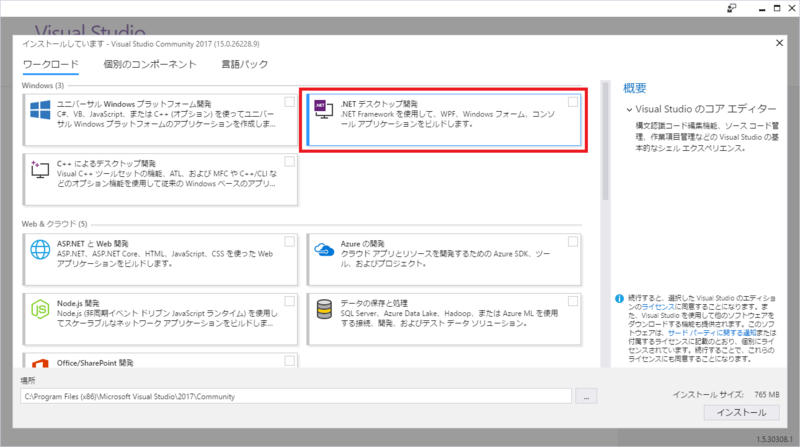
Task: Open the ライセンス link
Action: (658, 307)
